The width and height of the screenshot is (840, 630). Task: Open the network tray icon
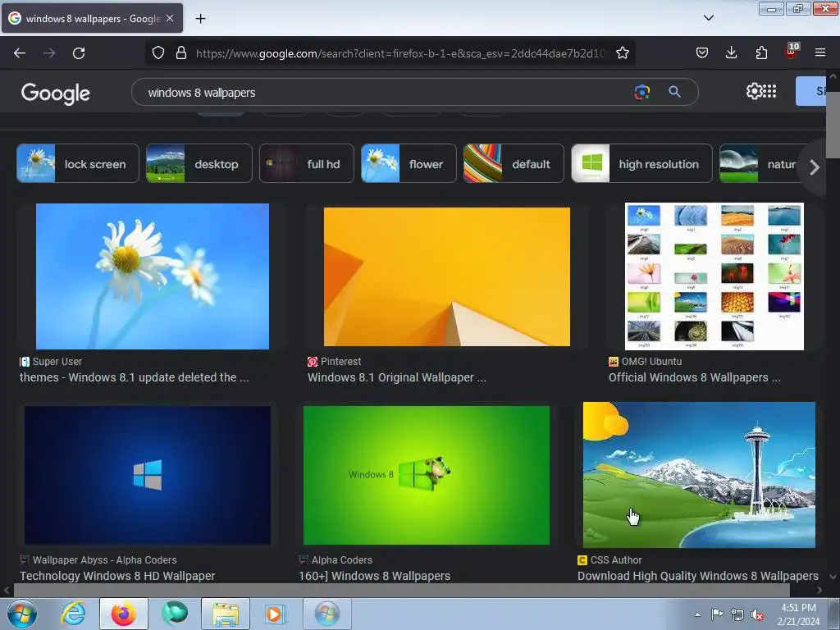coord(737,614)
